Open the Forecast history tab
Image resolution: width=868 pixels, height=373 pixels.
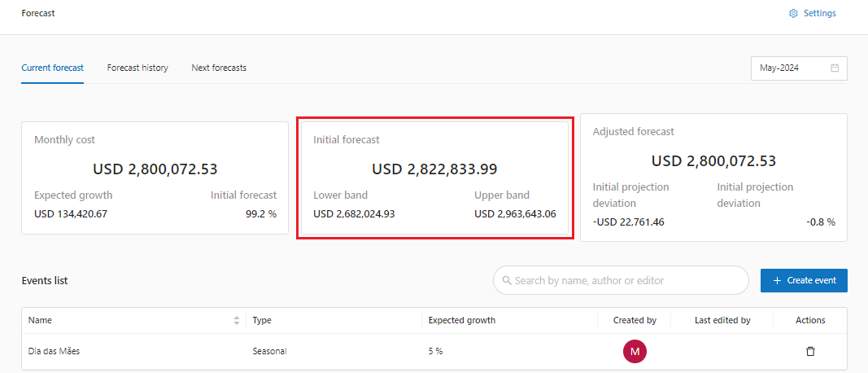point(137,68)
